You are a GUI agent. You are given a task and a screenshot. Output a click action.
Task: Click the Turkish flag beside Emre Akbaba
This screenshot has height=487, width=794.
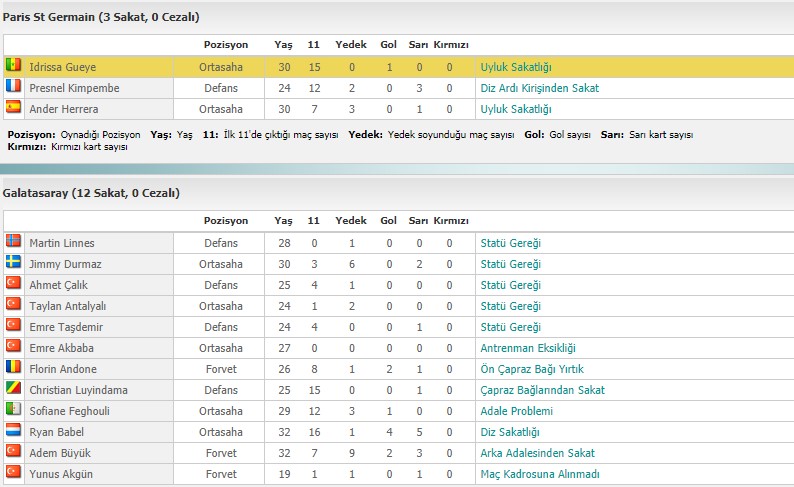pyautogui.click(x=14, y=346)
